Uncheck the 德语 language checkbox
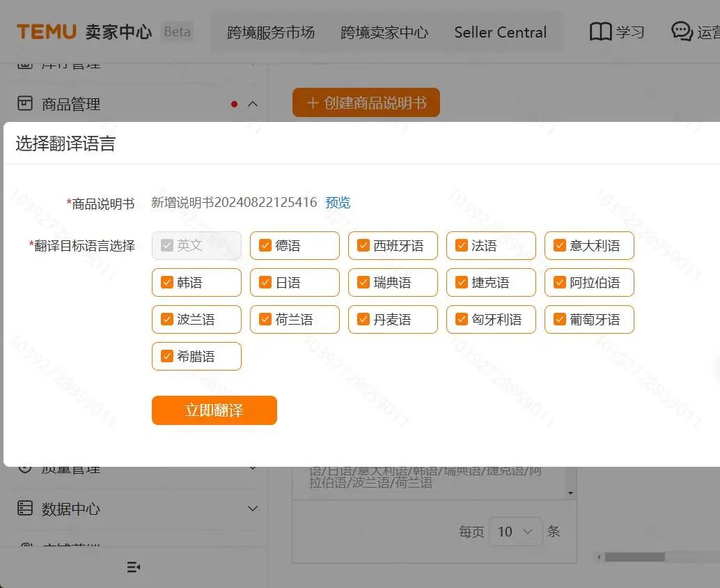Screen dimensions: 720x588 (x=265, y=245)
